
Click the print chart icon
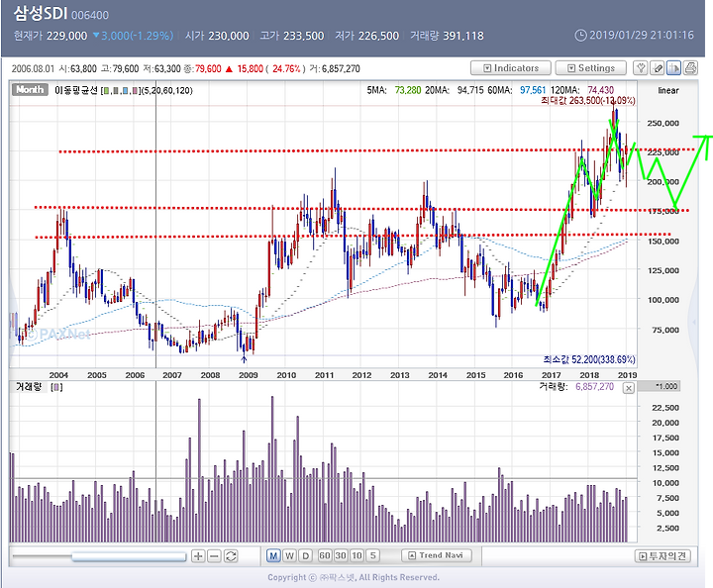(690, 68)
